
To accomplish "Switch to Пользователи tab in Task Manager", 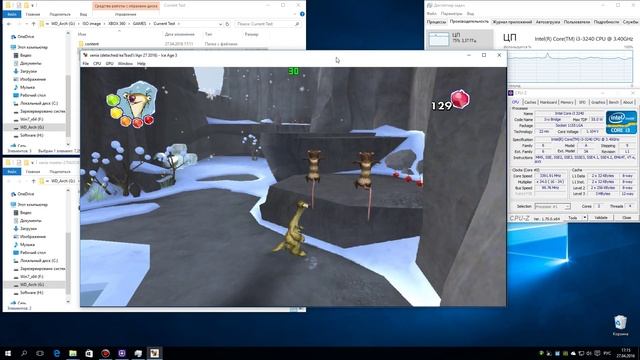I will tap(577, 22).
